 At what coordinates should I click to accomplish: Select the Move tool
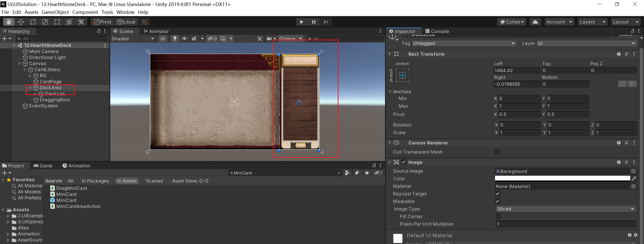(21, 22)
